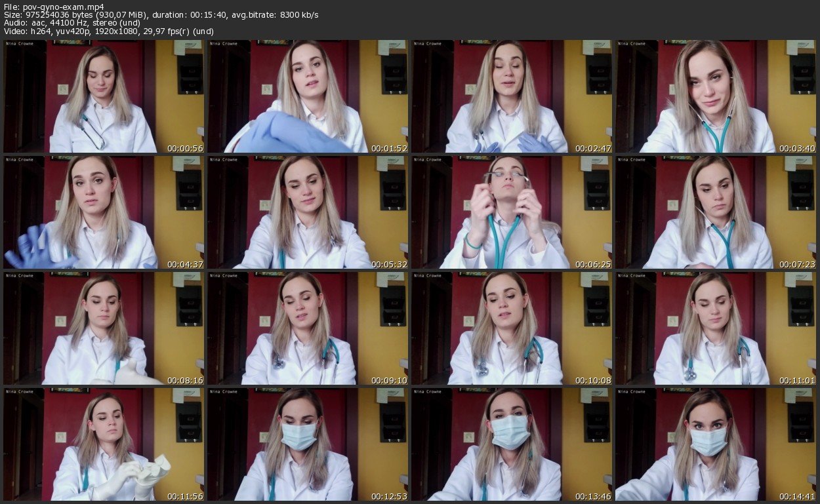Click the thumbnail timestamped 00:00:56
This screenshot has width=820, height=504.
[x=104, y=96]
